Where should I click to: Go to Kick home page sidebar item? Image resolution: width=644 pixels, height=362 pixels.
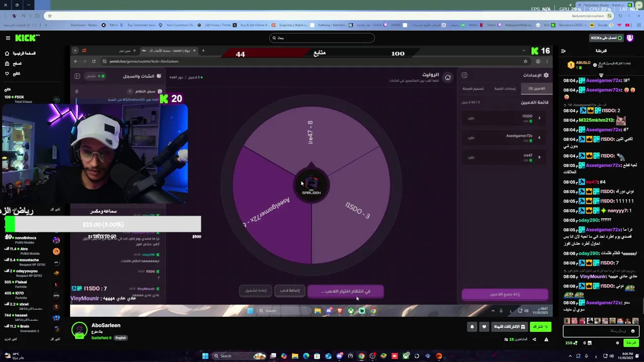pyautogui.click(x=20, y=53)
